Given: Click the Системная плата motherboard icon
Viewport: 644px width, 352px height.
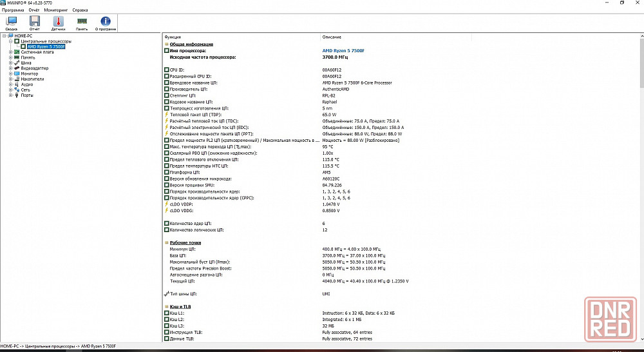Looking at the screenshot, I should point(17,52).
